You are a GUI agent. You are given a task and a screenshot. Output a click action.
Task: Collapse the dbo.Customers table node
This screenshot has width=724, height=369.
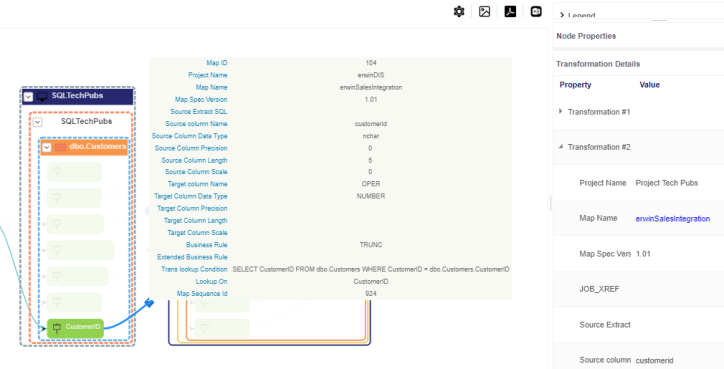point(46,147)
